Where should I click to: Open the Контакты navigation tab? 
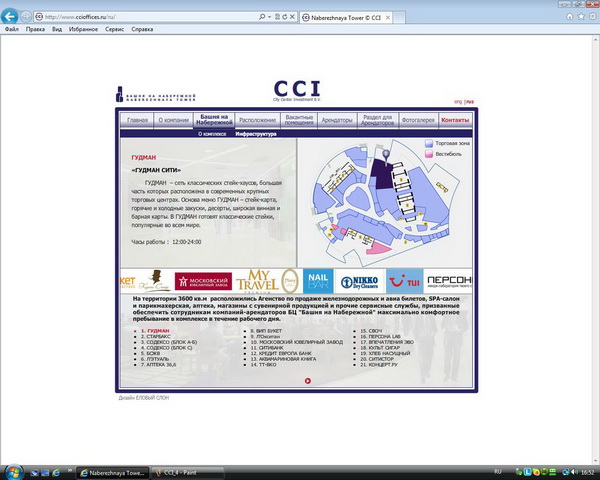455,120
